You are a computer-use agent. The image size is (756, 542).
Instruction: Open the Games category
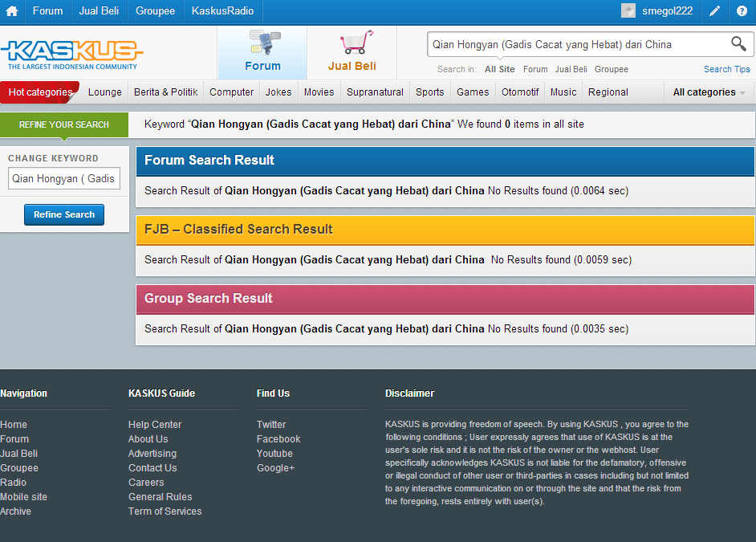tap(473, 92)
